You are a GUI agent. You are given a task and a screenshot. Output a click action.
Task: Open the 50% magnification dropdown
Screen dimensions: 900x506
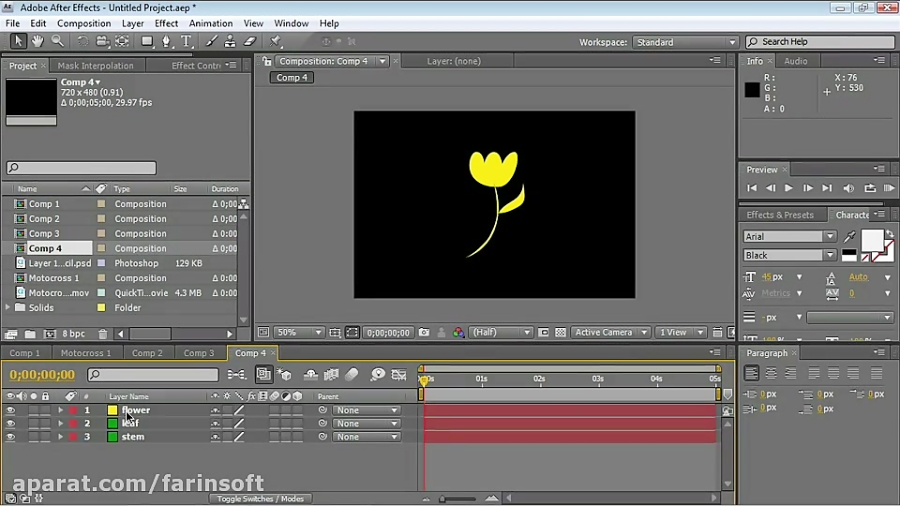tap(298, 332)
